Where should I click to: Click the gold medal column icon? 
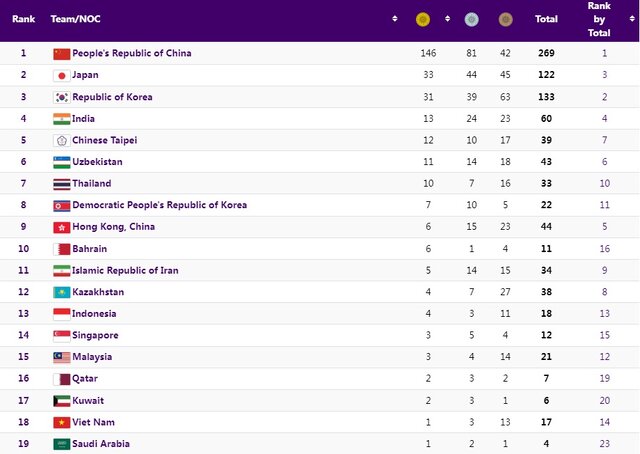coord(422,19)
